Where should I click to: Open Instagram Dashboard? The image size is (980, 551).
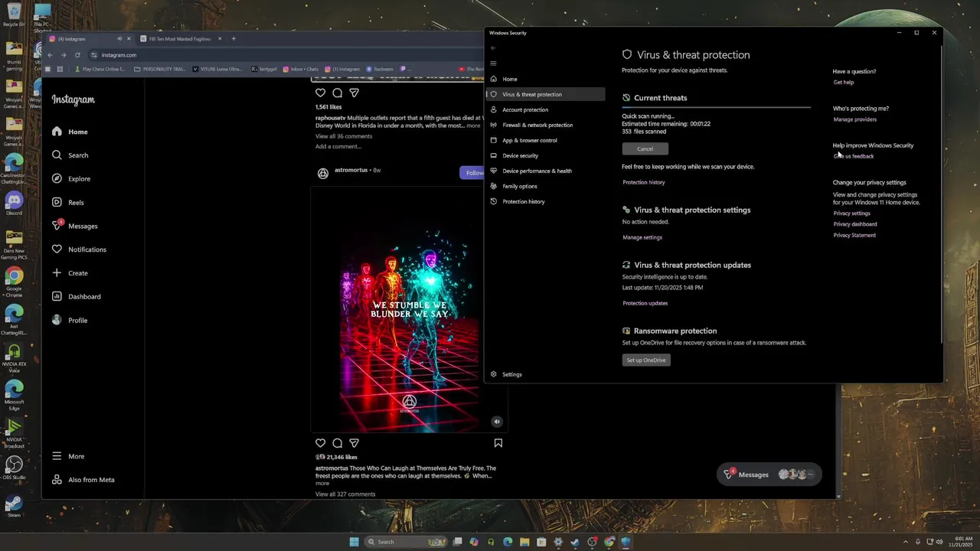click(x=77, y=297)
